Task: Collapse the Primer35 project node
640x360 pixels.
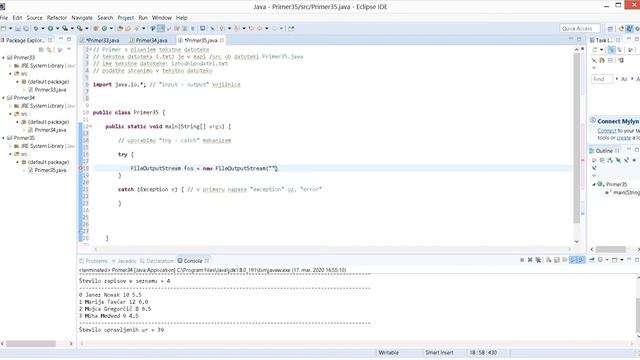Action: coord(4,138)
